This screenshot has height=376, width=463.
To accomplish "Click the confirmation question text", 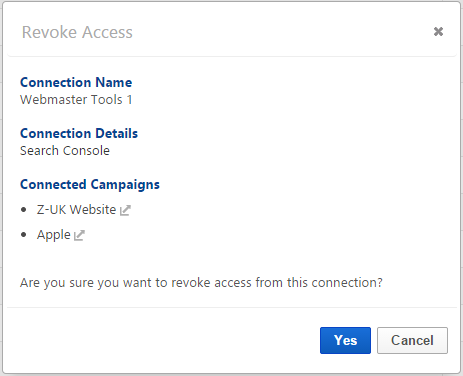I will 201,283.
